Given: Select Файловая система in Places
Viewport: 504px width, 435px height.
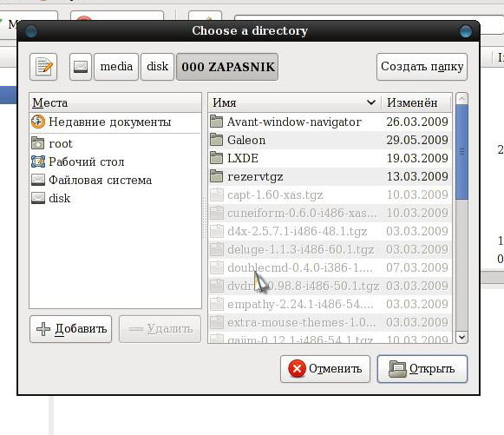Looking at the screenshot, I should [115, 181].
